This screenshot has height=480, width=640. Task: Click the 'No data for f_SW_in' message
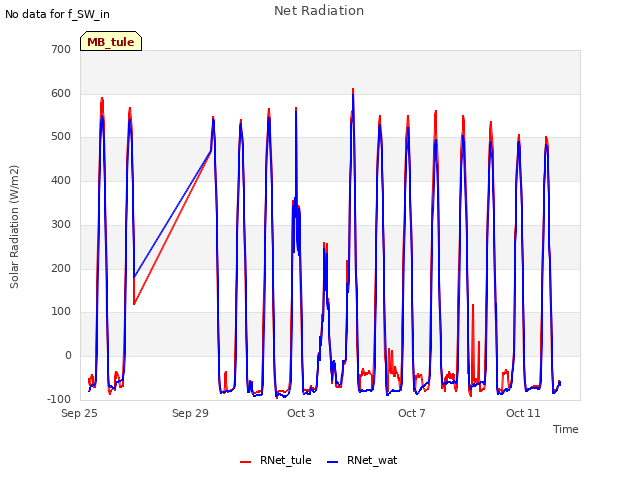tap(57, 14)
